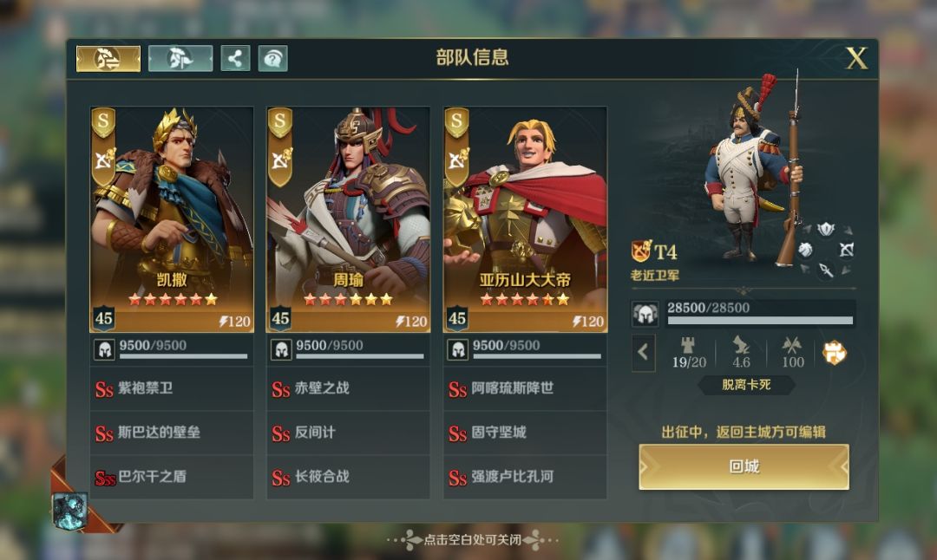Click the troop type counter wheel
Viewport: 937px width, 560px height.
[x=826, y=249]
